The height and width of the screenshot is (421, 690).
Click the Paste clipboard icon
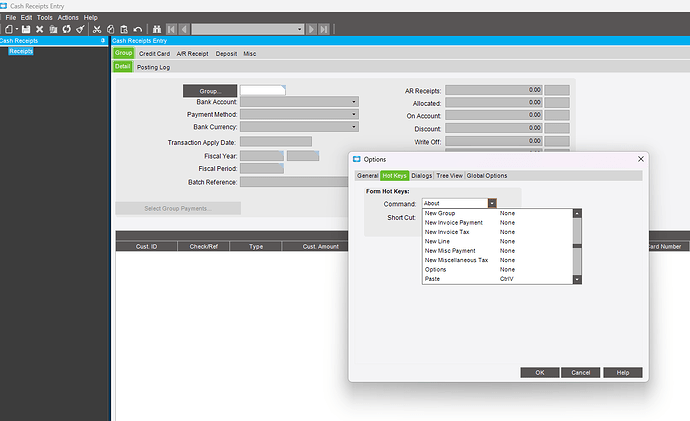124,29
